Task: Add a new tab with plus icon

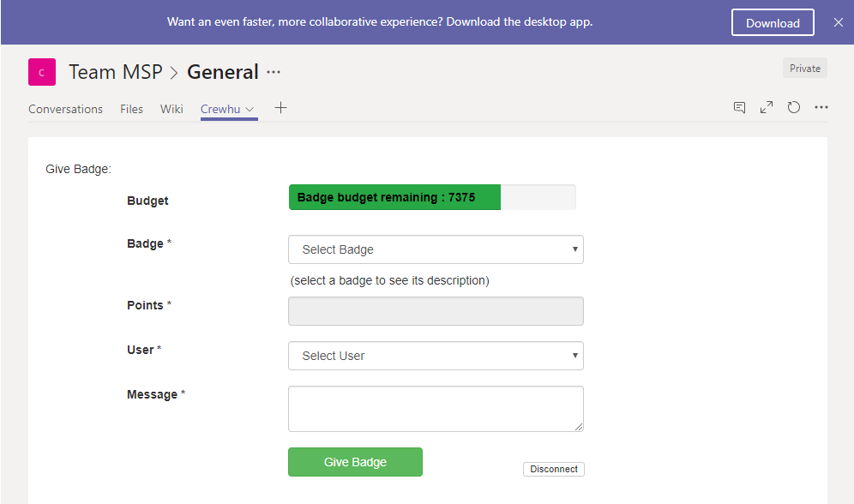Action: coord(280,108)
